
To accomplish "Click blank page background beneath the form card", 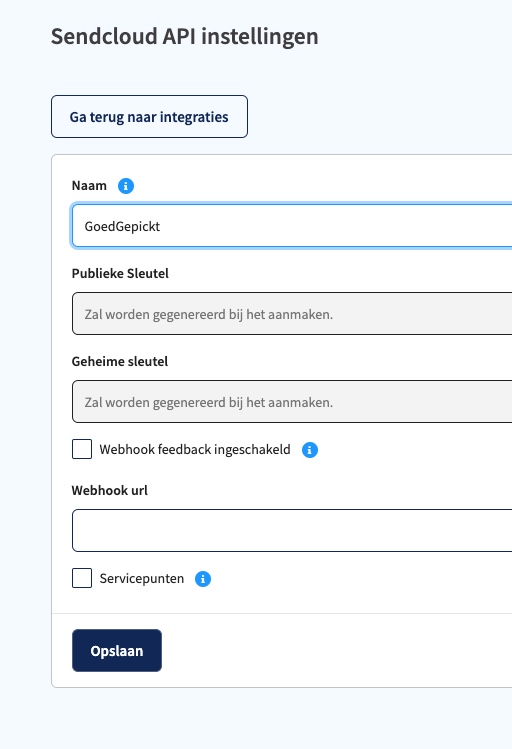I will pyautogui.click(x=282, y=719).
